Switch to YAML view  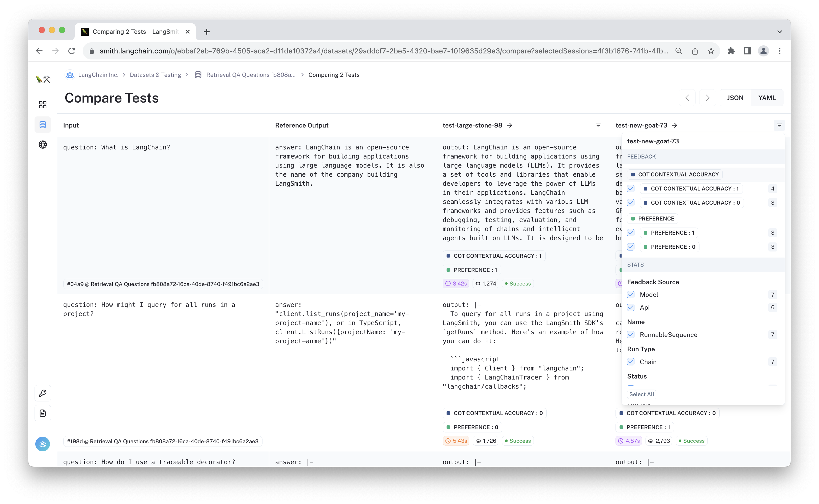[x=767, y=98]
